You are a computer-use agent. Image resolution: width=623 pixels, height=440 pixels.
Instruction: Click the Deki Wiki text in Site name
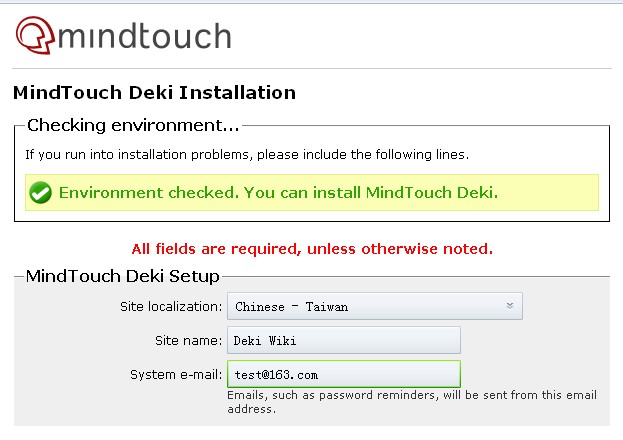[x=265, y=341]
